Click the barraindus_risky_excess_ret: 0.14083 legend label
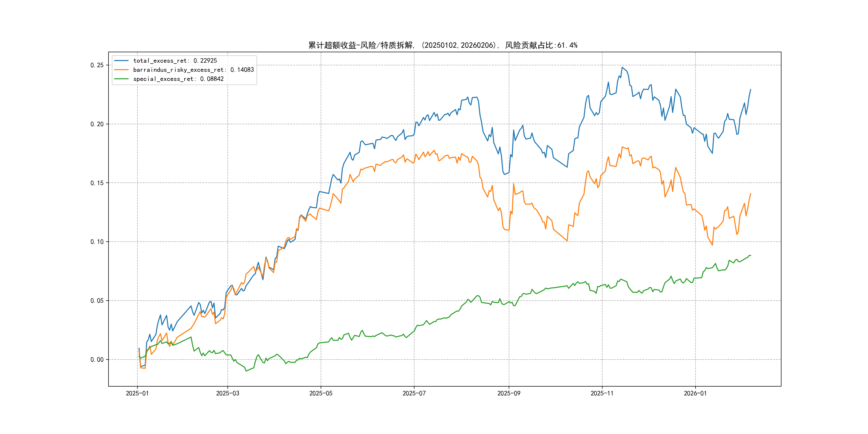The image size is (868, 434). (x=193, y=70)
